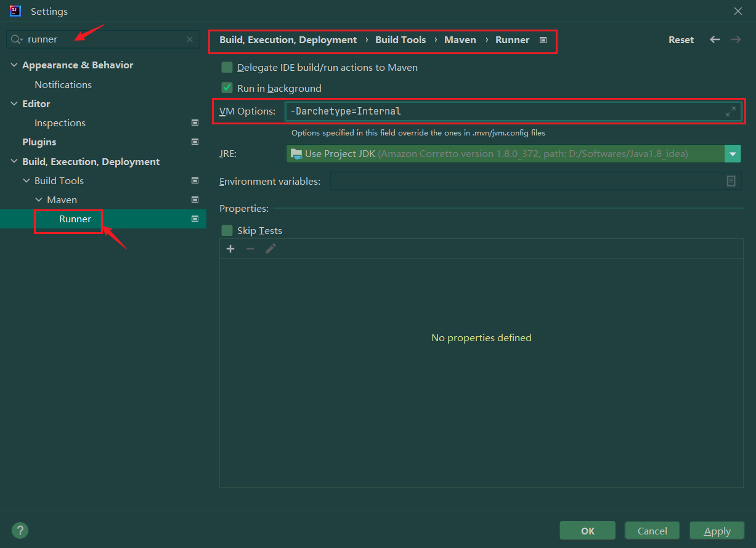
Task: Select Plugins in settings tree
Action: [39, 142]
